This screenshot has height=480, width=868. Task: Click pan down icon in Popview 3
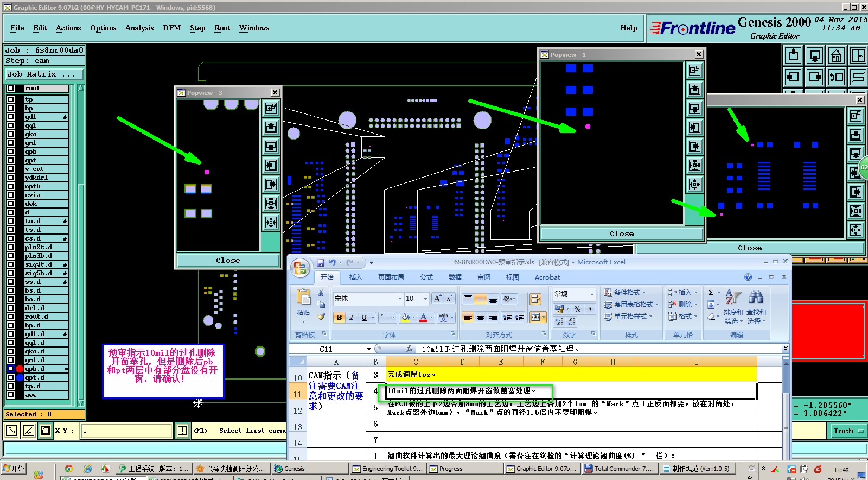pyautogui.click(x=271, y=147)
